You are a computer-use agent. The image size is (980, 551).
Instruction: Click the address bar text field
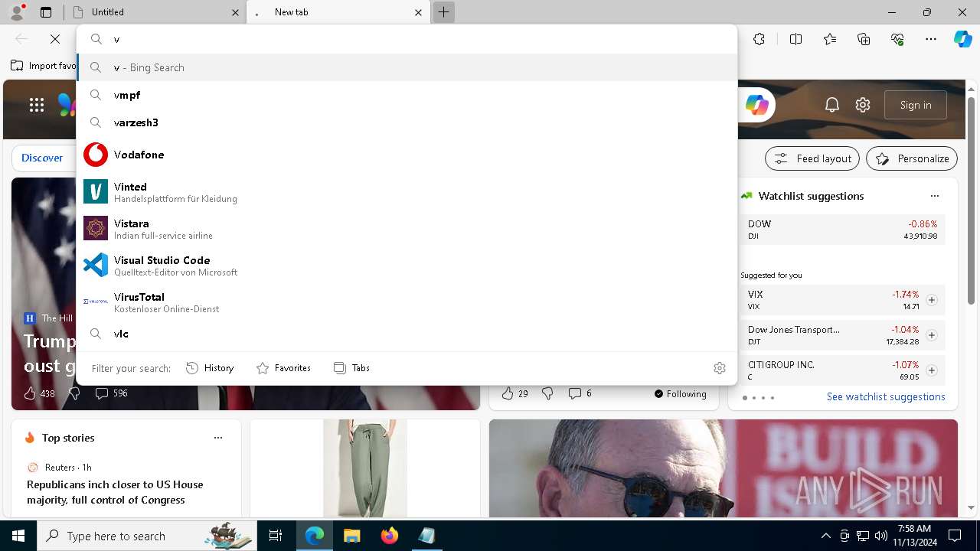click(407, 39)
